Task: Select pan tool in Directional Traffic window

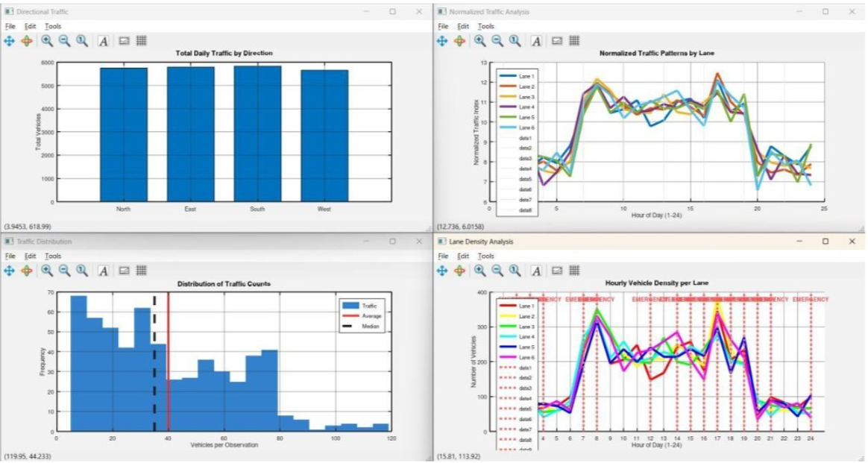Action: 10,41
